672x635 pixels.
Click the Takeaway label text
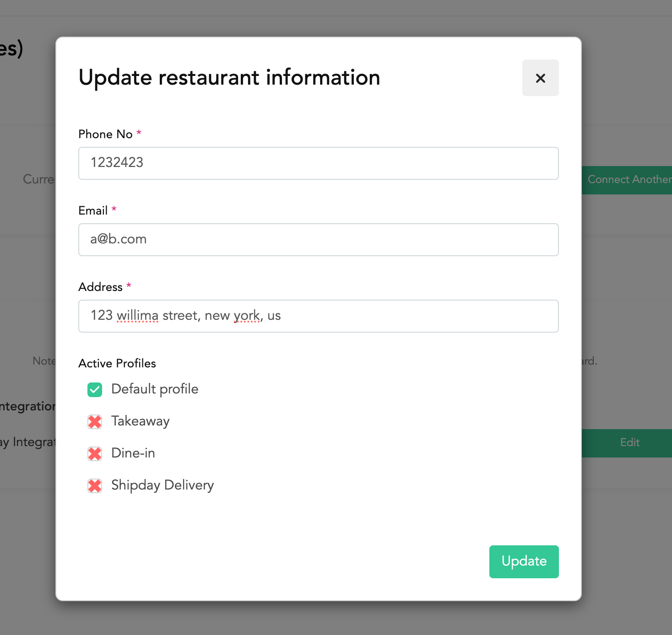pos(141,421)
